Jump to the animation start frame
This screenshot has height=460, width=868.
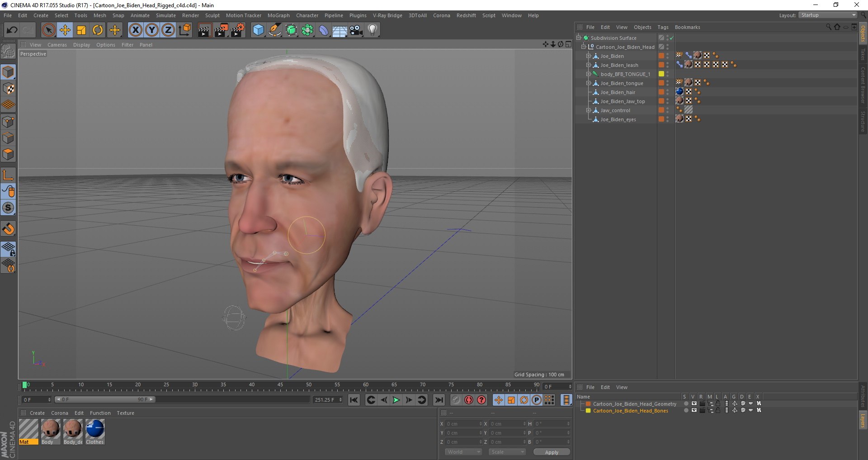pyautogui.click(x=354, y=400)
